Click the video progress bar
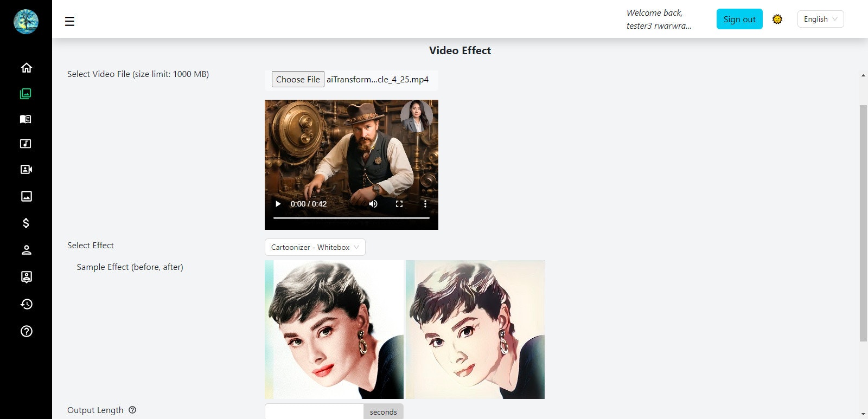The image size is (868, 419). 352,218
